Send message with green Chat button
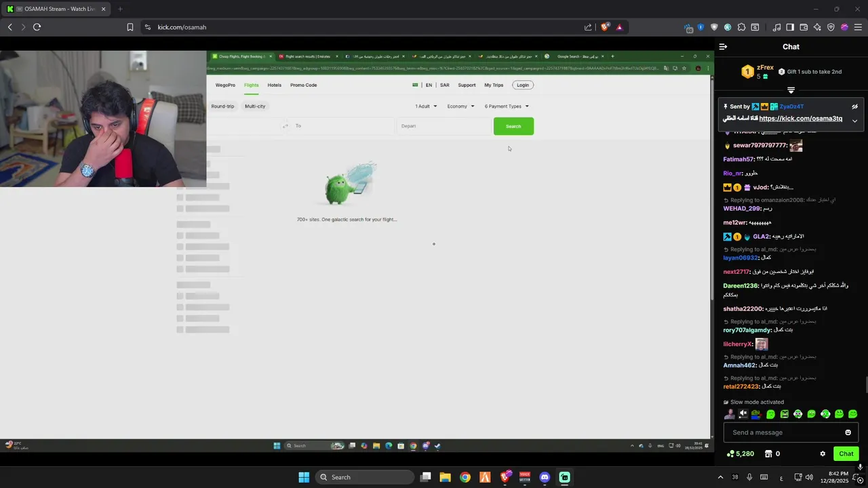The width and height of the screenshot is (868, 488). (846, 454)
